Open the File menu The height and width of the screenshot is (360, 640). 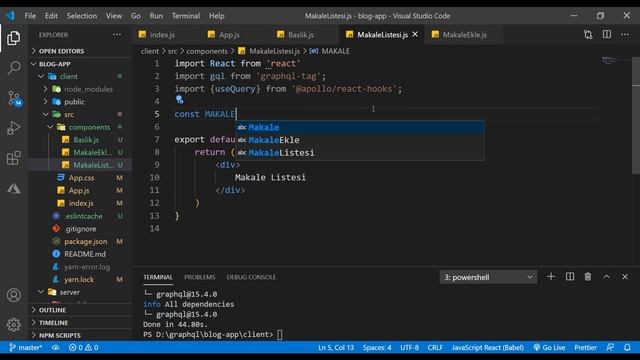point(30,16)
